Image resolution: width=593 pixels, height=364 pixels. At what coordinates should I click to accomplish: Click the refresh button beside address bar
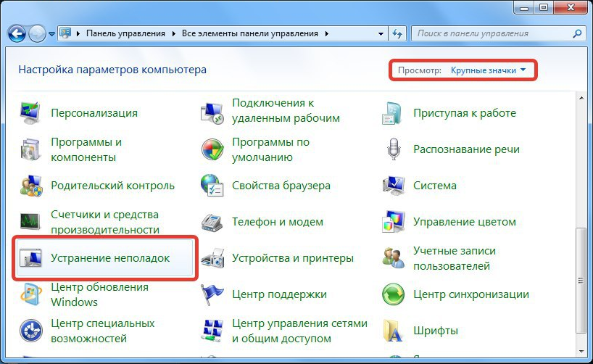[x=397, y=33]
